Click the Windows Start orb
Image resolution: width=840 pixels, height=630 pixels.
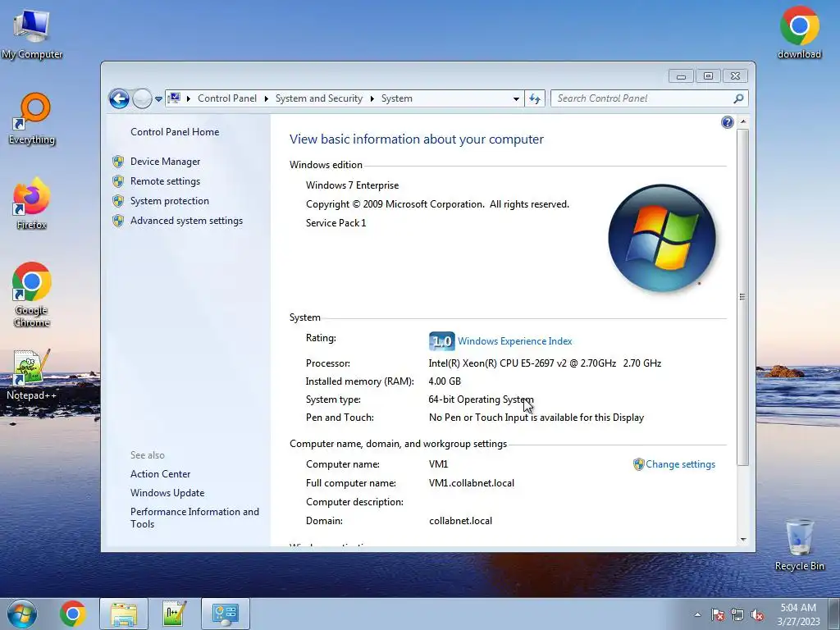coord(22,614)
